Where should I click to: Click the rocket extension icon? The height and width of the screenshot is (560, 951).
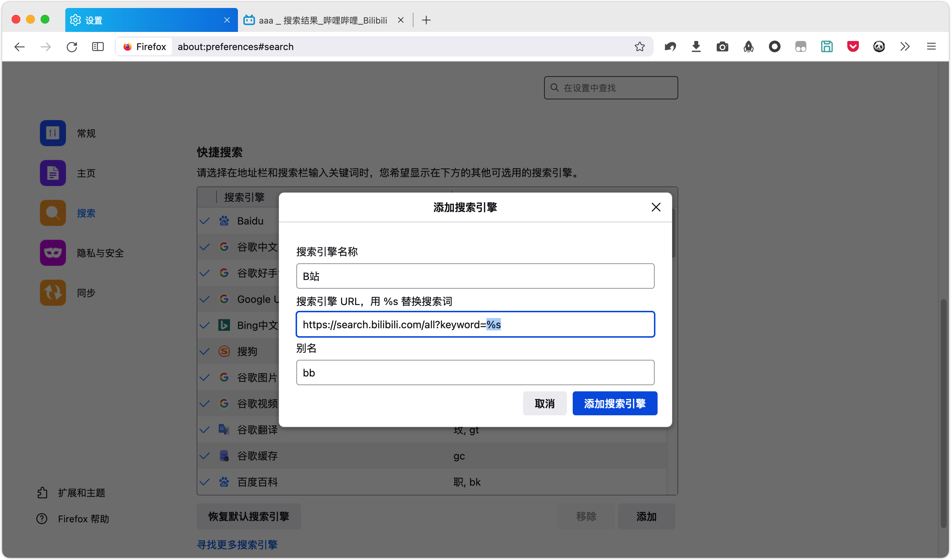pos(748,46)
